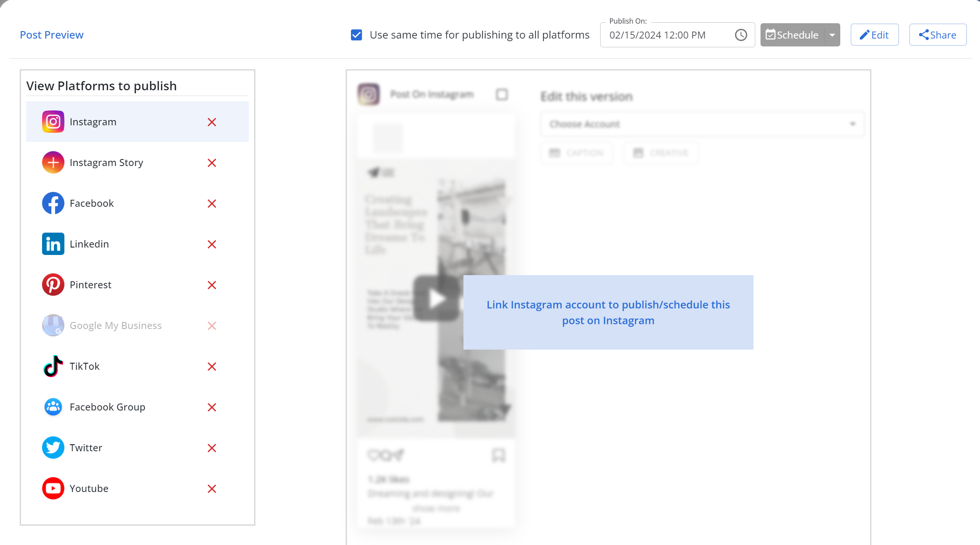Select the Linkedin platform icon
The image size is (980, 545).
[53, 244]
